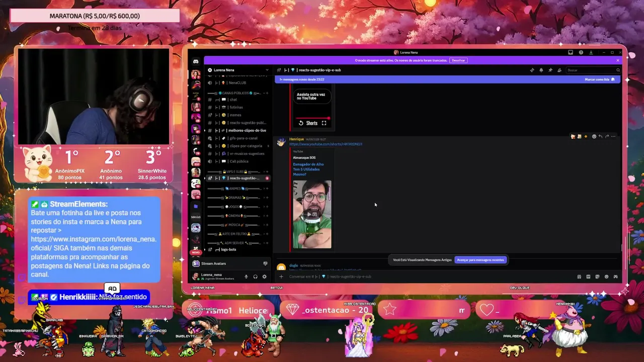Expand ANIMES category
The width and height of the screenshot is (644, 362).
237,189
